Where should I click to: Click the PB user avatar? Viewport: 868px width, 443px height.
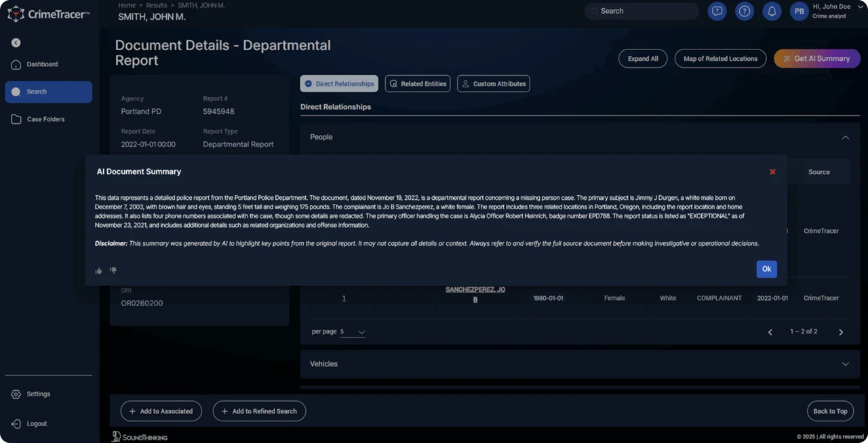click(799, 12)
